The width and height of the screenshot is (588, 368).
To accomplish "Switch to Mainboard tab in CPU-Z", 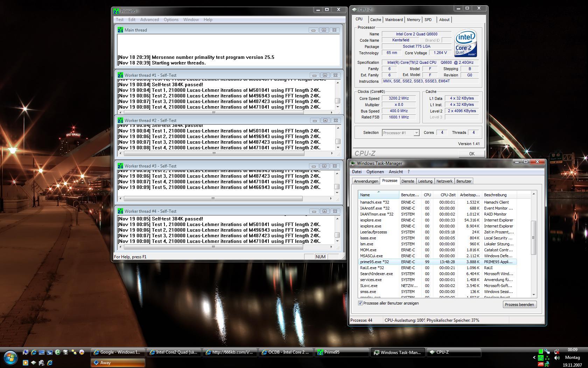I will coord(394,20).
